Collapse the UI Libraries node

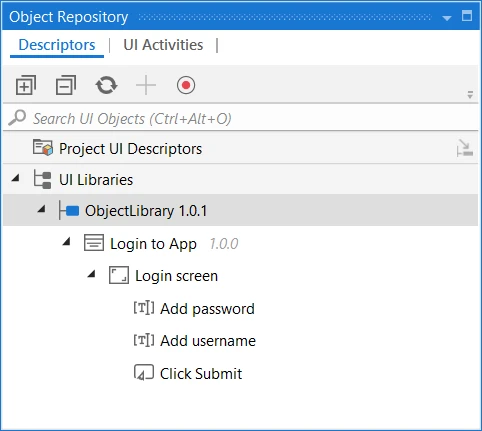(x=15, y=178)
